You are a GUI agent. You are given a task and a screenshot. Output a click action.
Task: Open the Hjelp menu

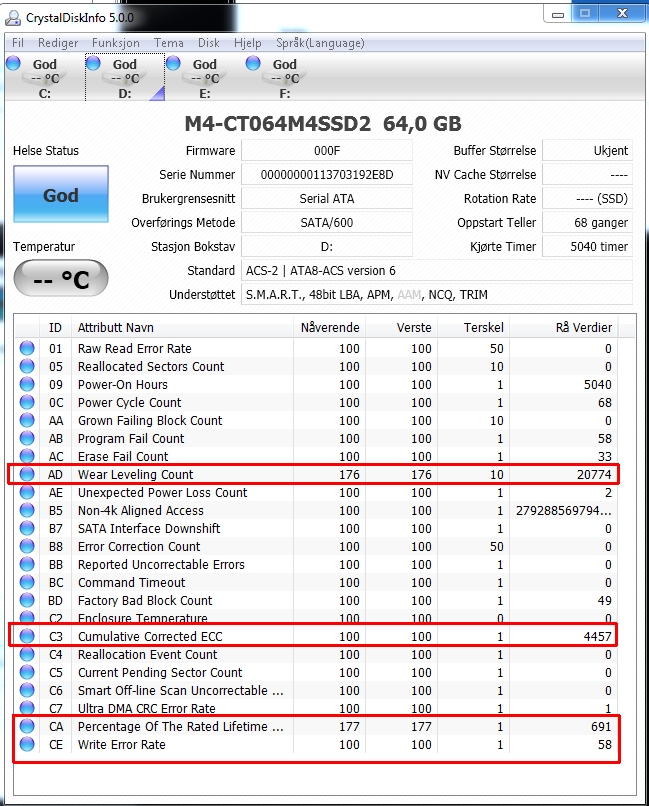click(248, 43)
